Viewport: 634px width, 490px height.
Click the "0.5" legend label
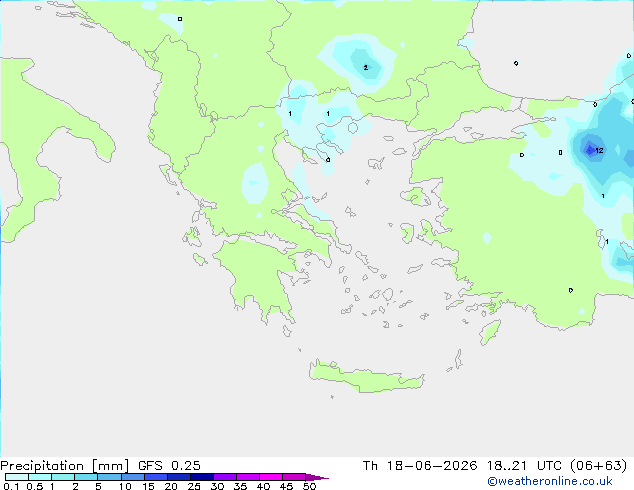[x=35, y=486]
